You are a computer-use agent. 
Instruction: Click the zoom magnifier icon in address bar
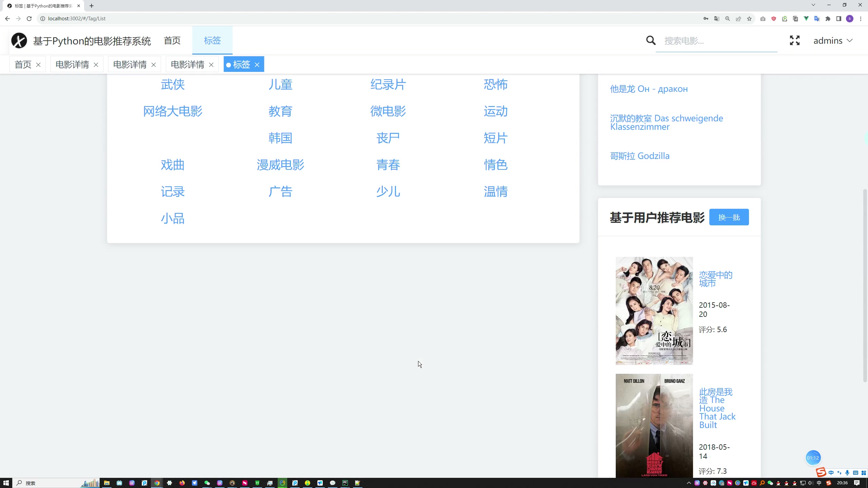click(x=728, y=19)
